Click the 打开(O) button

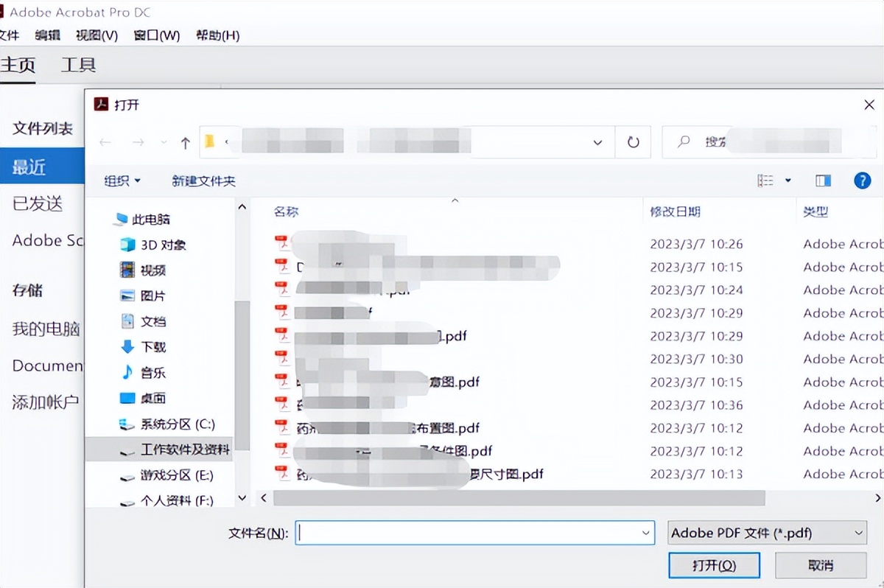pyautogui.click(x=713, y=565)
